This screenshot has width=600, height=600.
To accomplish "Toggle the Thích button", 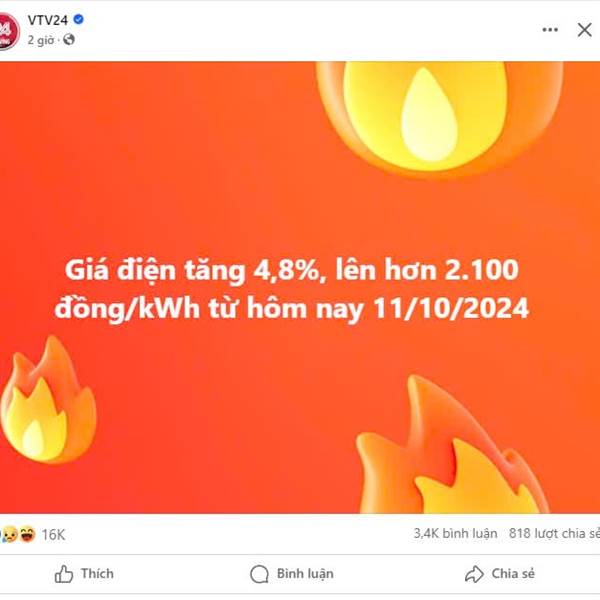I will coord(84,574).
